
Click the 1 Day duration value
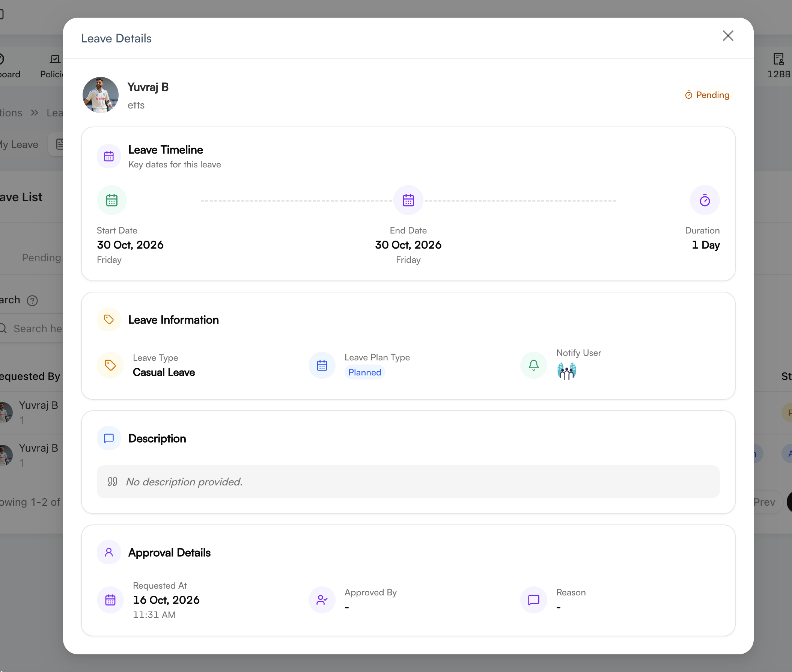pos(706,244)
